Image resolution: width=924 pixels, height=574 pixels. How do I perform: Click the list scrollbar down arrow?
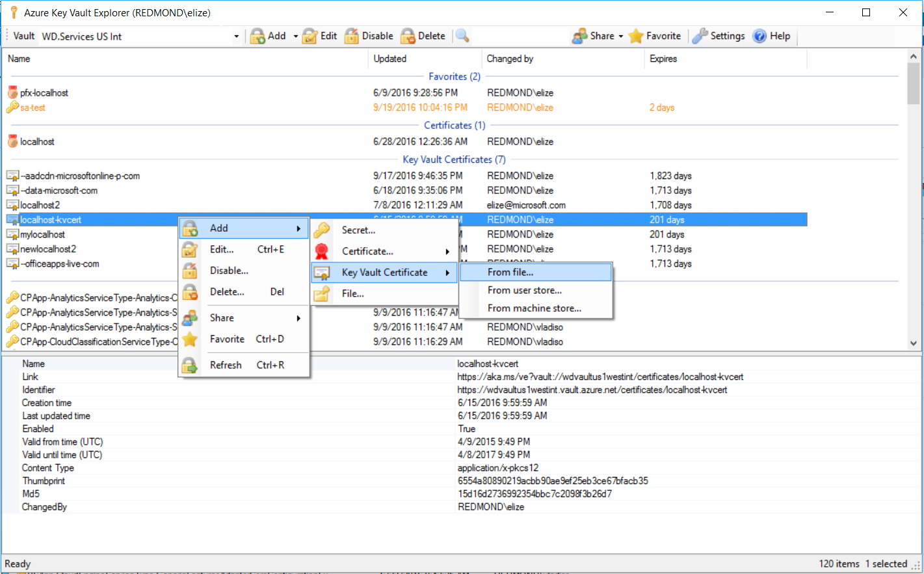coord(914,343)
